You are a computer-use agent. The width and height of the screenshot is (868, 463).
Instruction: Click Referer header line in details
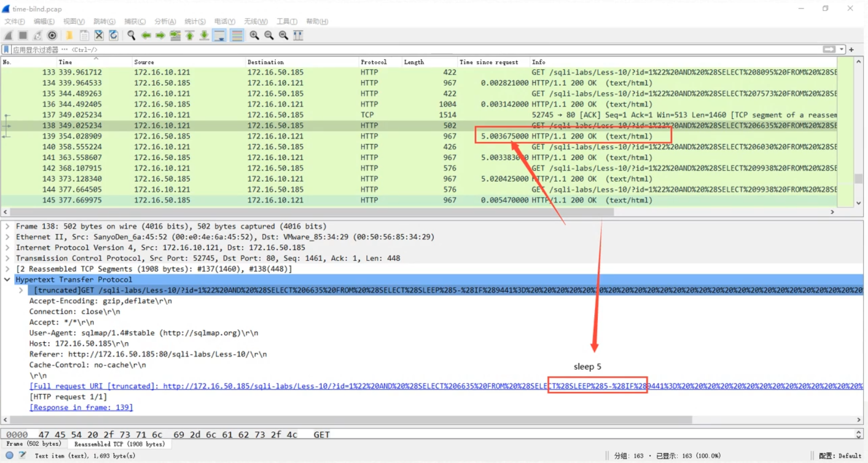click(x=148, y=354)
